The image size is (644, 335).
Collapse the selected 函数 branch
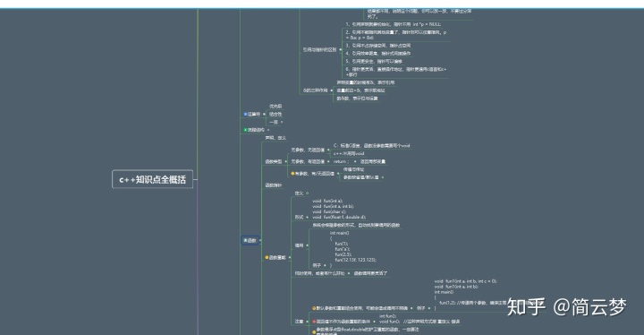tap(260, 240)
